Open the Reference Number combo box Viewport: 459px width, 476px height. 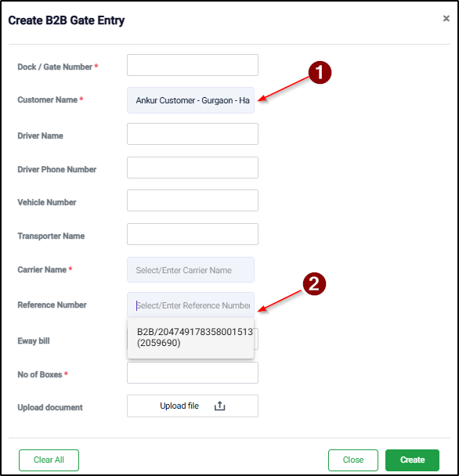click(x=190, y=305)
